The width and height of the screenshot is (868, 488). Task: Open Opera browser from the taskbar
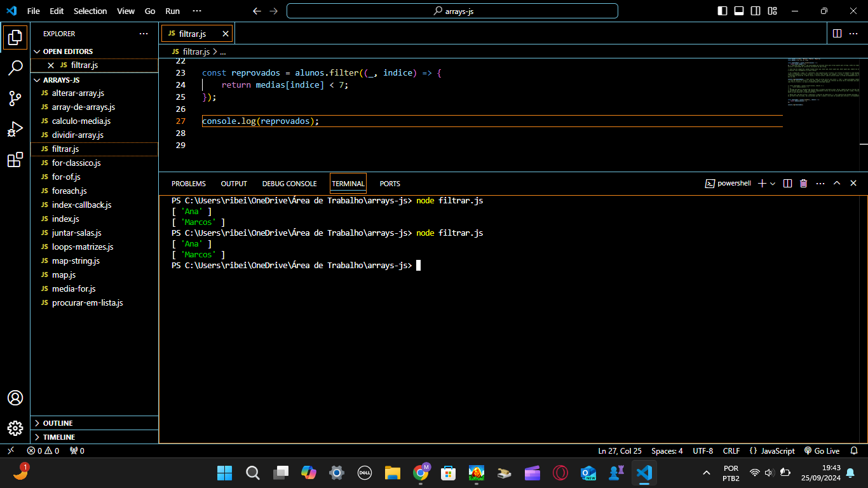[x=560, y=473]
